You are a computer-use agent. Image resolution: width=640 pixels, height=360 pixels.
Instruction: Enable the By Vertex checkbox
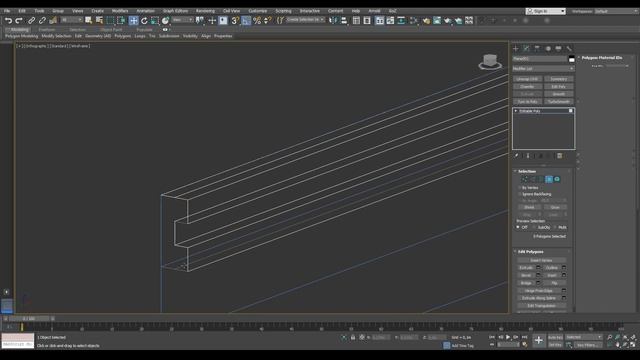pos(520,188)
